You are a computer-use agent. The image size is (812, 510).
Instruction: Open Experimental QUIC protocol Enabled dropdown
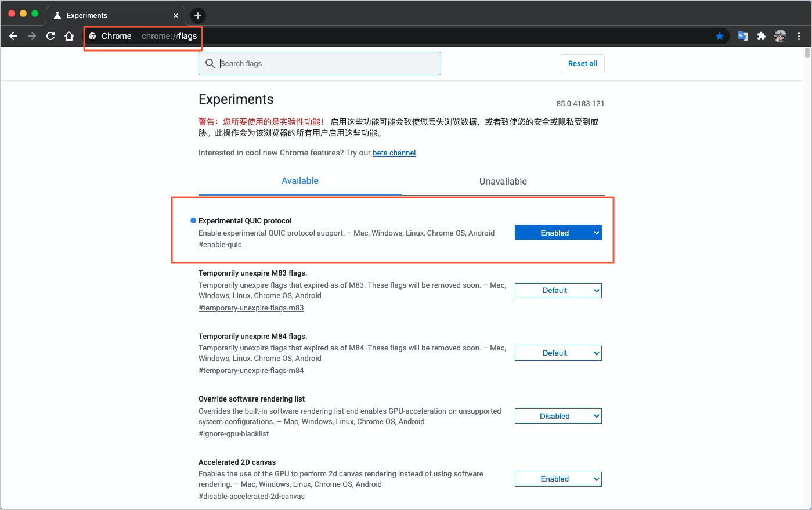click(x=558, y=233)
